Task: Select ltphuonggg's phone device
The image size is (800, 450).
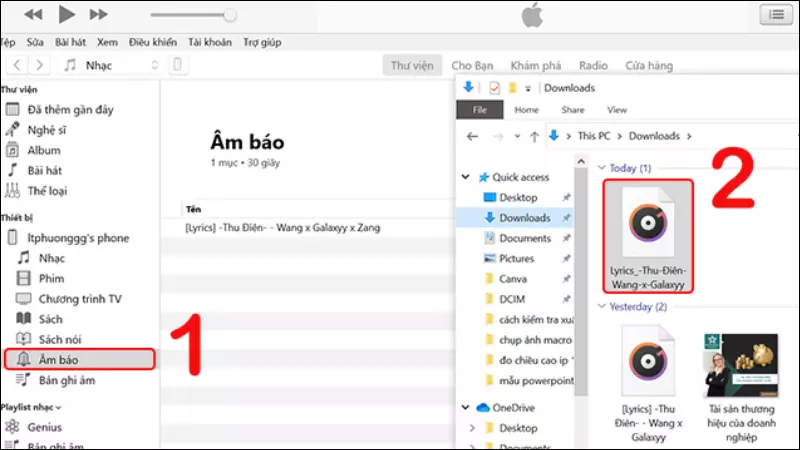Action: pos(80,238)
